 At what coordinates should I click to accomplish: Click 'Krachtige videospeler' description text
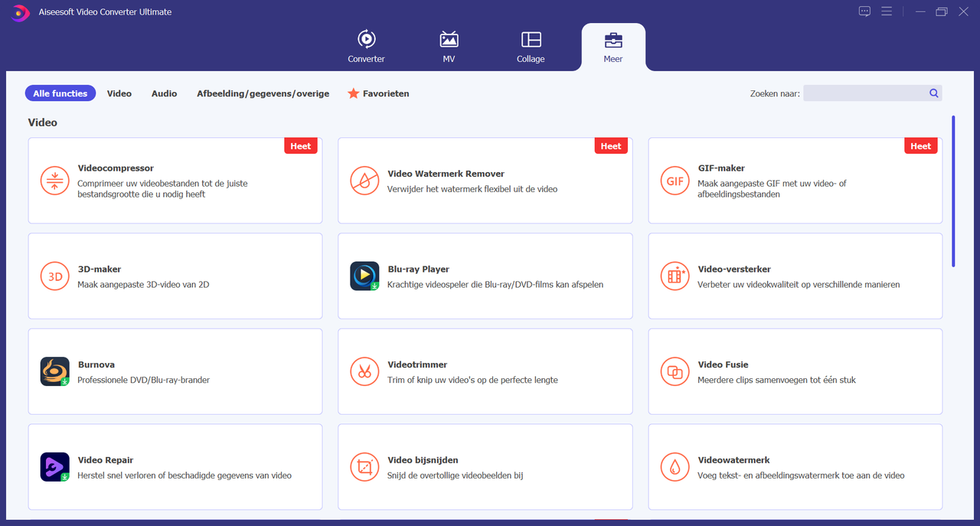point(495,285)
